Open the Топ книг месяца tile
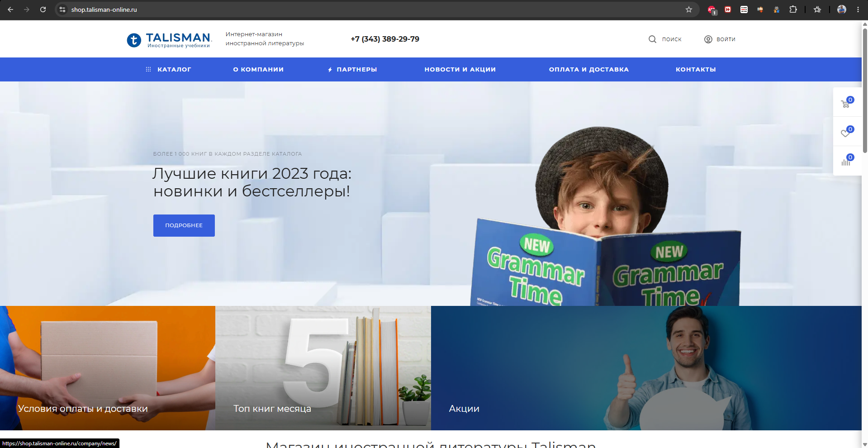 pos(323,368)
